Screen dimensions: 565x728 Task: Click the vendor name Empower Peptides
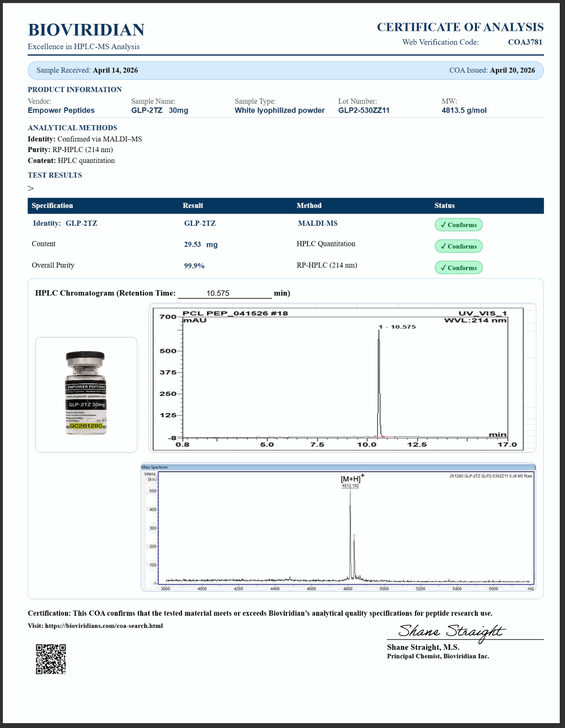point(61,110)
